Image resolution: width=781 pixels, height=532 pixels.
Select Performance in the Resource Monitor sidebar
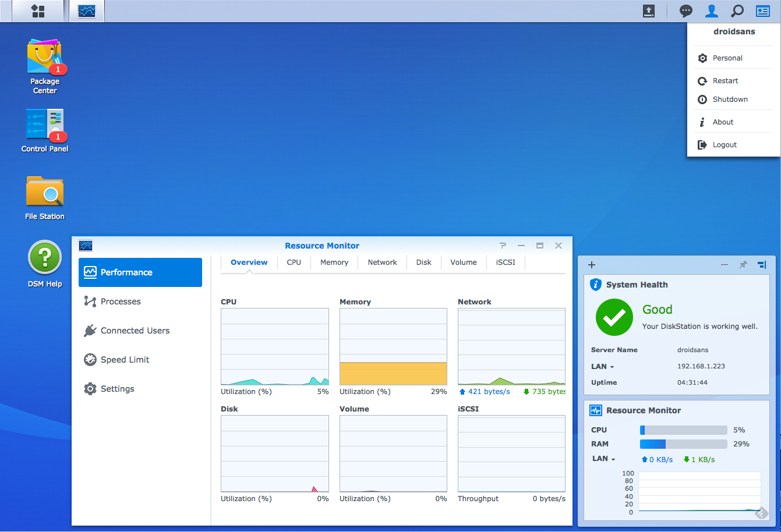(140, 272)
